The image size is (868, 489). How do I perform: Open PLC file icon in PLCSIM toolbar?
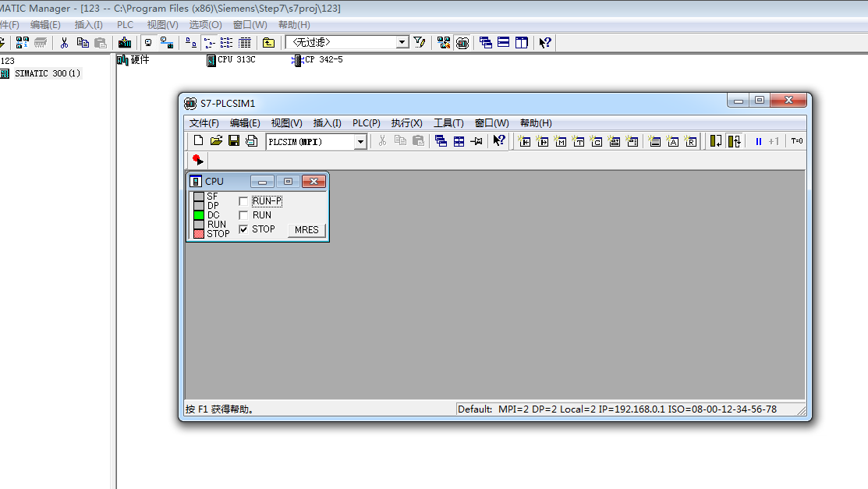click(216, 141)
